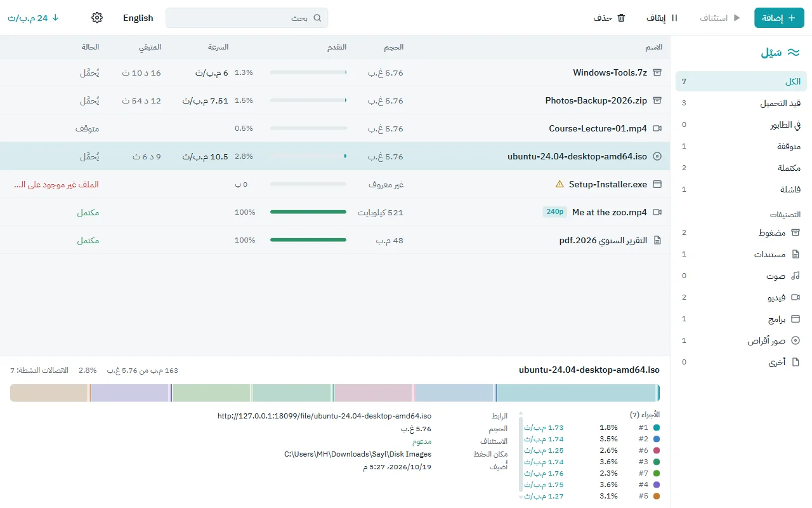Viewport: 812px width, 508px height.
Task: Sort by the السرعة column header
Action: (218, 47)
